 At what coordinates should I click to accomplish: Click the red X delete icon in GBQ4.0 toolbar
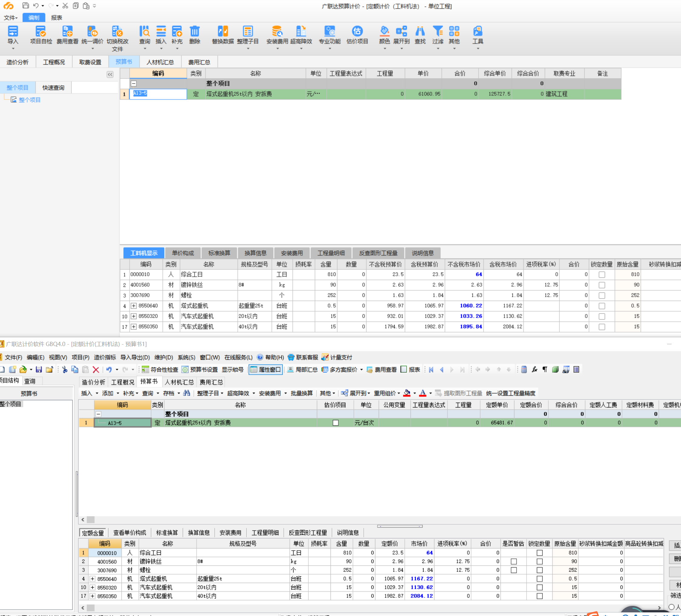pos(96,369)
